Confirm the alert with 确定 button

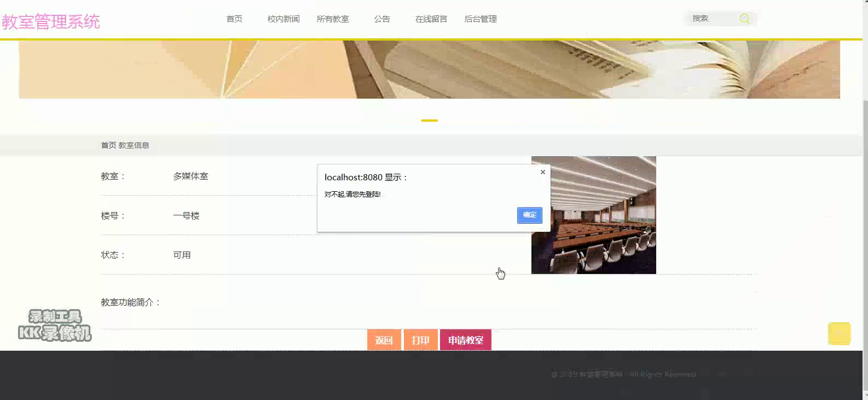pyautogui.click(x=530, y=215)
